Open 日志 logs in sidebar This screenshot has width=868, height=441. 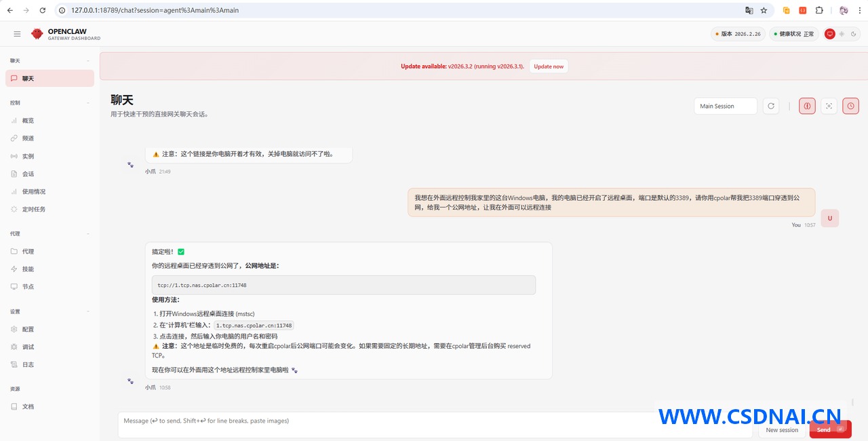pyautogui.click(x=50, y=364)
